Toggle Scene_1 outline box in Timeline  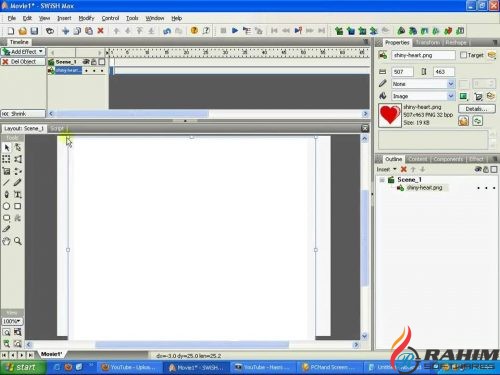(x=102, y=62)
